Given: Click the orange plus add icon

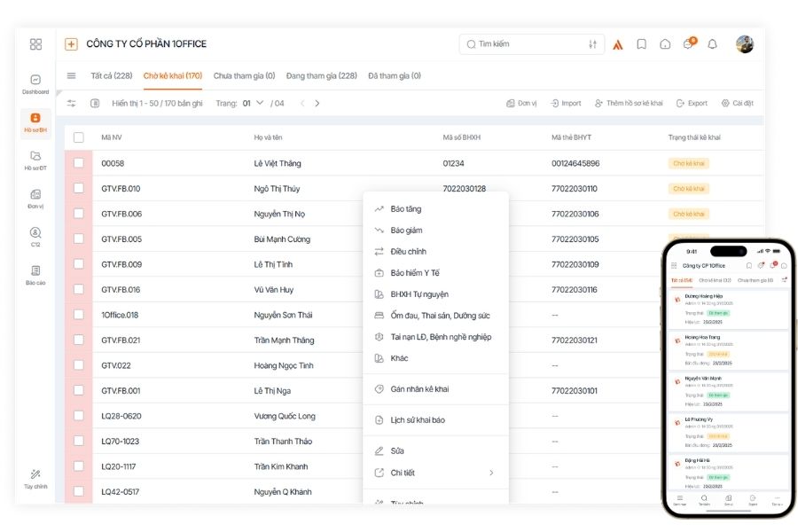Looking at the screenshot, I should (x=71, y=44).
